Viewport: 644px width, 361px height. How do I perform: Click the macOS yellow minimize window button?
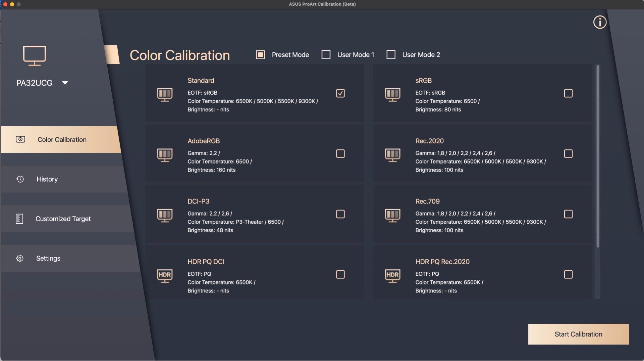point(12,4)
